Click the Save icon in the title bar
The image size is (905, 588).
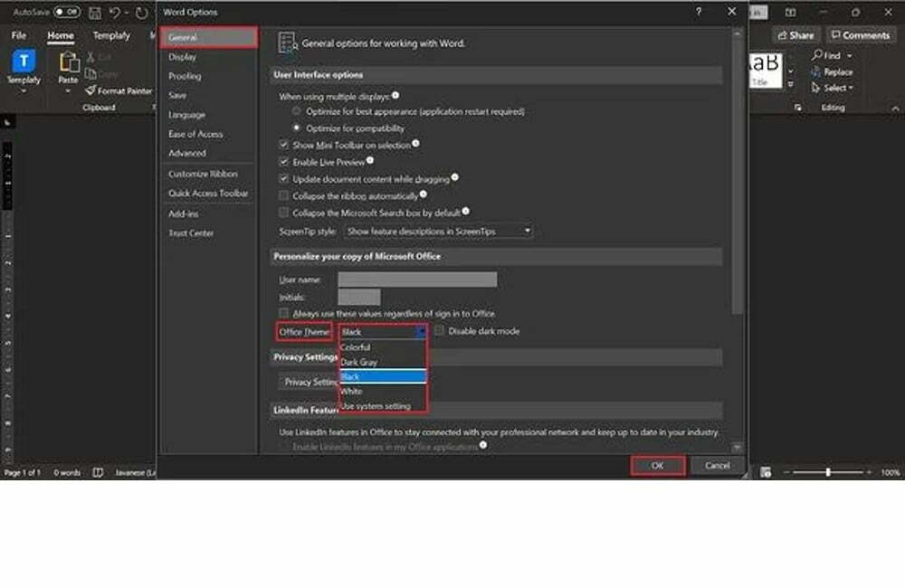tap(94, 13)
